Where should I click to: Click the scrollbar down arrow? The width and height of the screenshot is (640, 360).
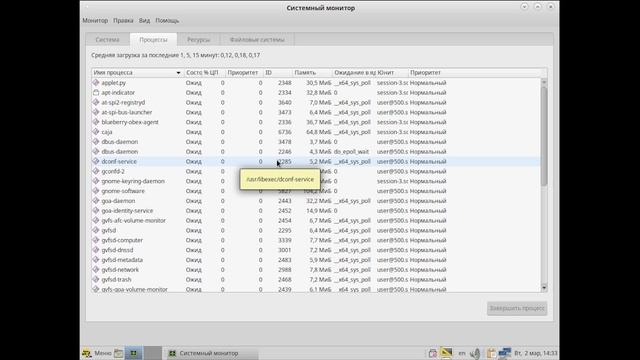click(x=544, y=288)
